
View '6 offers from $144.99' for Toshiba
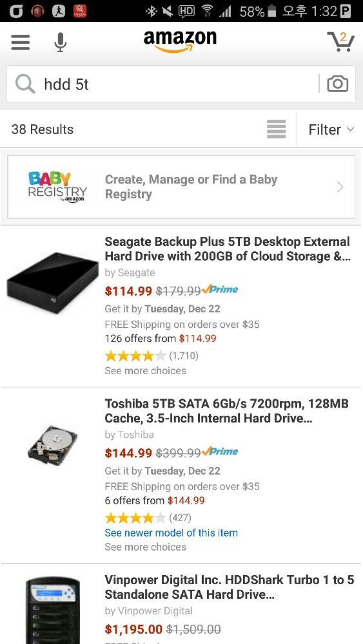pyautogui.click(x=155, y=500)
